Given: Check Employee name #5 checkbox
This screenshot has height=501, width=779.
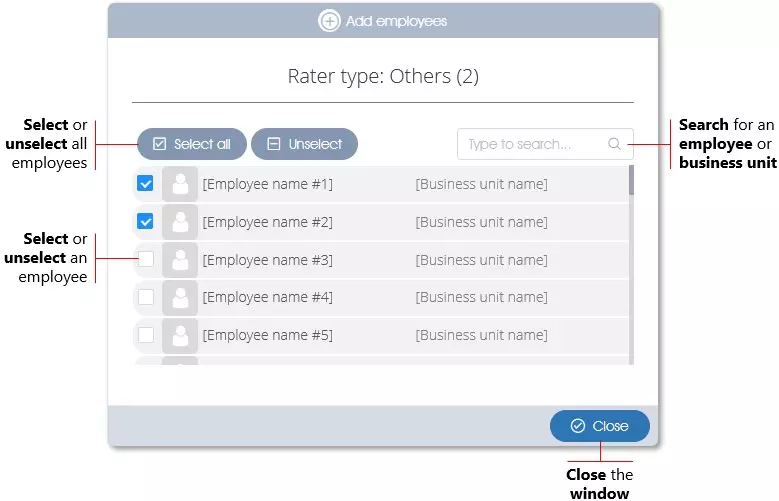Looking at the screenshot, I should coord(146,335).
